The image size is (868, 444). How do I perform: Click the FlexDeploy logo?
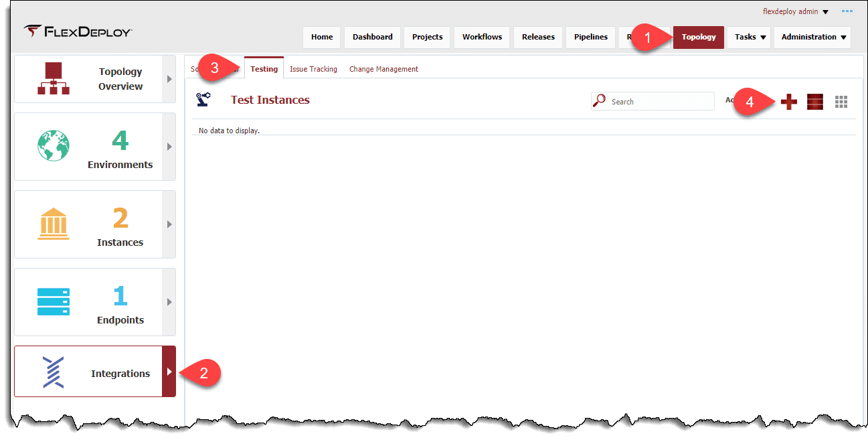click(78, 31)
